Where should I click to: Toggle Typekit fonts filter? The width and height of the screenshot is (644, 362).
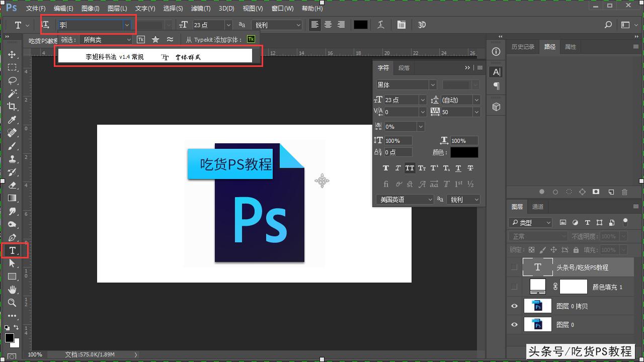point(141,39)
